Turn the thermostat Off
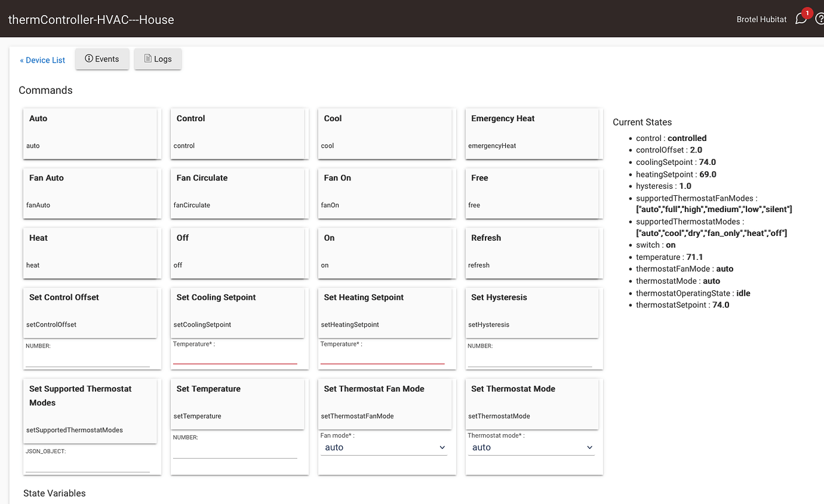Viewport: 824px width, 504px height. (x=238, y=253)
